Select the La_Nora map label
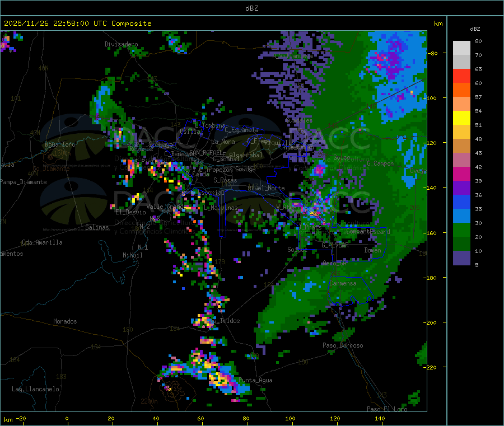Viewport: 504px width, 426px height. (x=223, y=142)
